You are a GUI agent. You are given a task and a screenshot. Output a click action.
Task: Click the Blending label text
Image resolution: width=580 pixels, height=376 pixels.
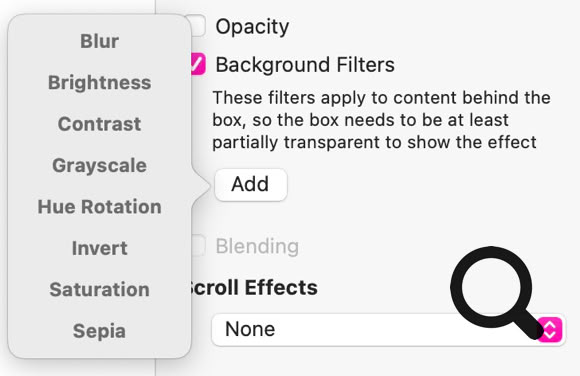[257, 246]
